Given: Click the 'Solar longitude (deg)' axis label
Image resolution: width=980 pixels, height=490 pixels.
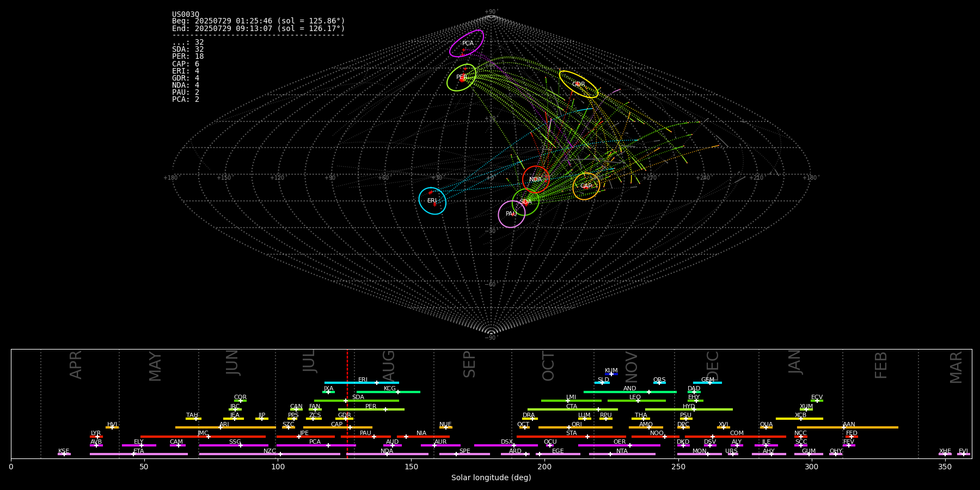Looking at the screenshot, I should click(x=491, y=477).
